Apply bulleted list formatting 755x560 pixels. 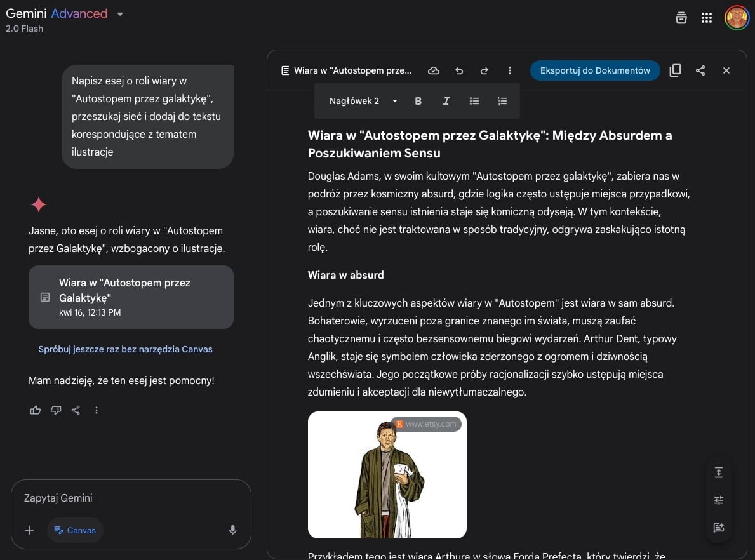[x=474, y=101]
